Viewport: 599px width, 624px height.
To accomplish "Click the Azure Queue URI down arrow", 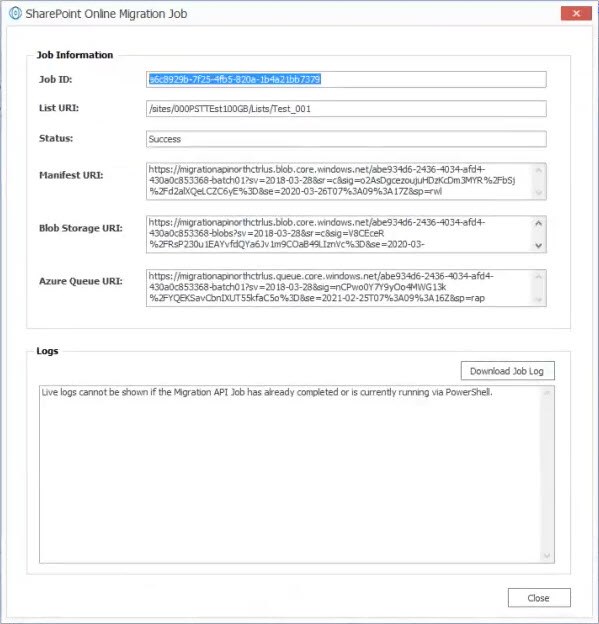I will [539, 300].
